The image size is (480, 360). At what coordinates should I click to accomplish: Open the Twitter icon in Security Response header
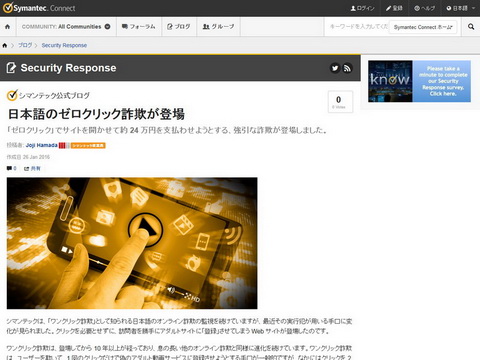click(x=335, y=68)
